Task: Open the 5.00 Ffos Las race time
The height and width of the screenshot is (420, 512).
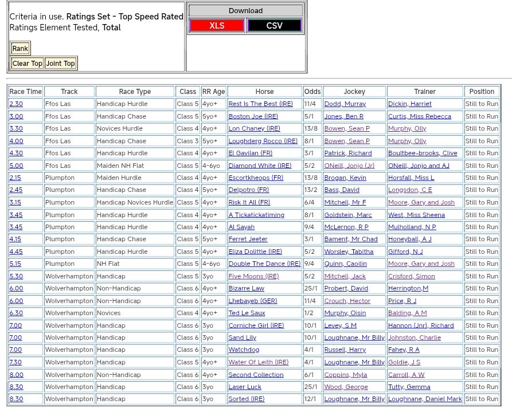Action: (x=16, y=166)
